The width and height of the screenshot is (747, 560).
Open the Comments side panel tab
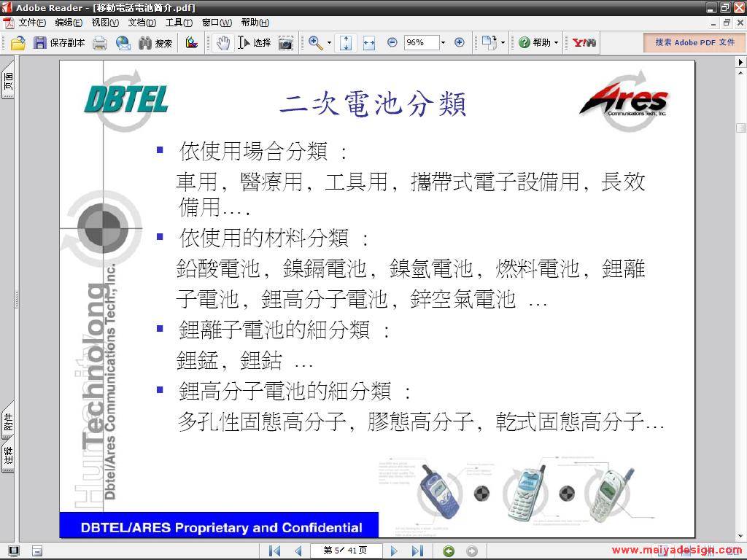[x=8, y=455]
